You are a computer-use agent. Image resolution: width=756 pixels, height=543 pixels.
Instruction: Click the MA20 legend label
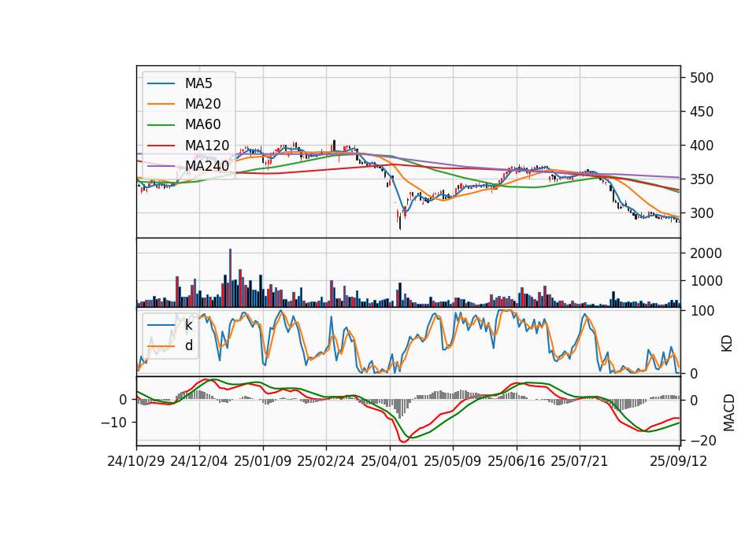(x=202, y=104)
